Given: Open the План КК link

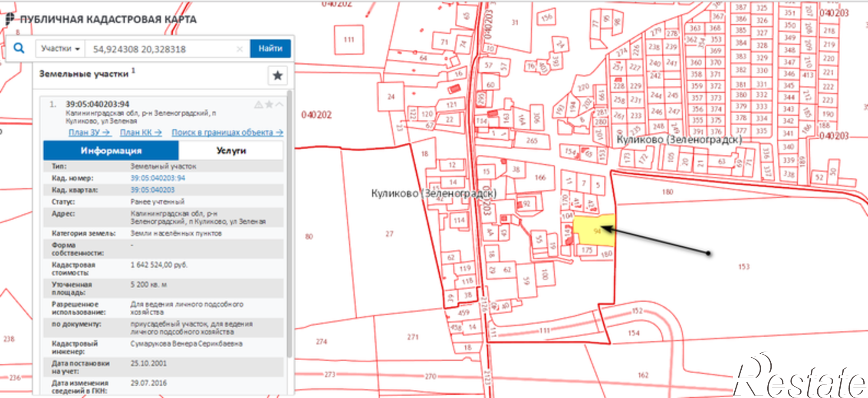Looking at the screenshot, I should click(141, 132).
